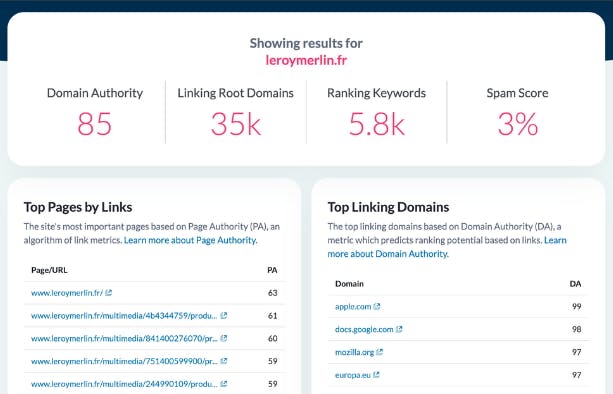Click the DA value 98

coord(577,330)
